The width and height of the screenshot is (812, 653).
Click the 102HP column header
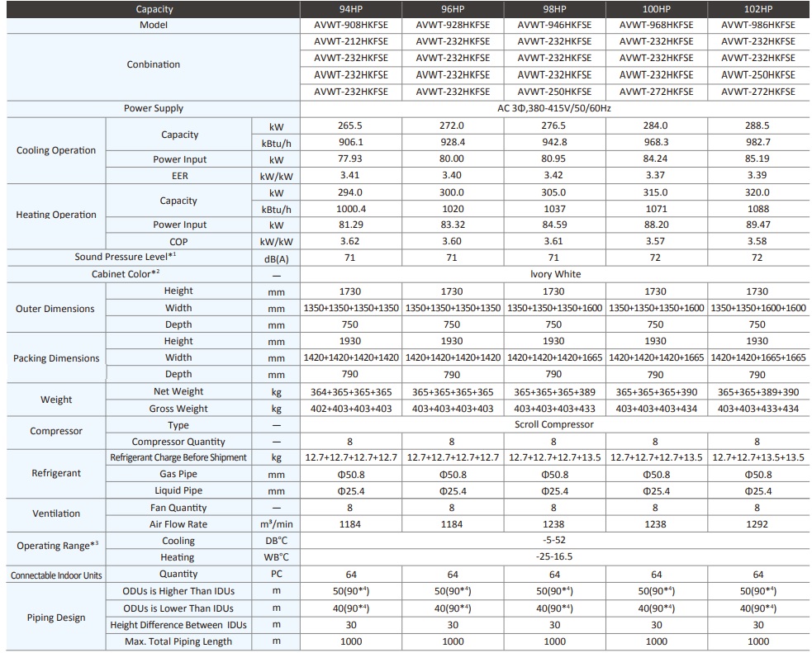pos(757,9)
